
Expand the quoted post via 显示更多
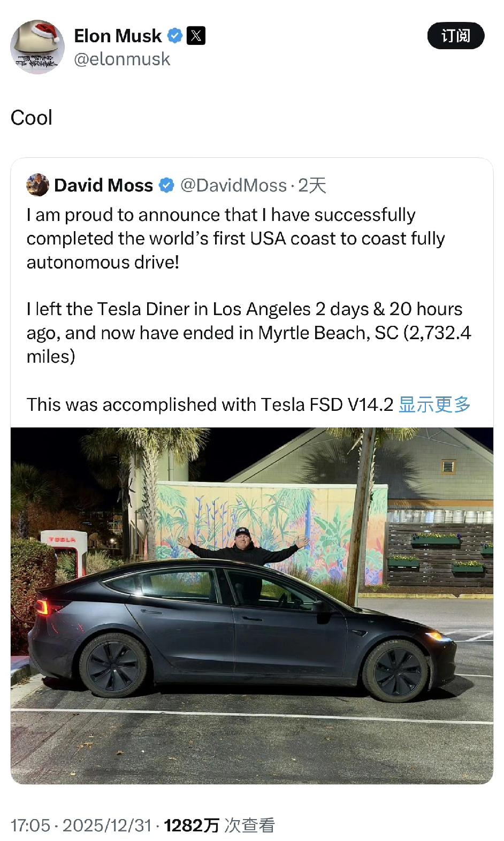(x=434, y=404)
